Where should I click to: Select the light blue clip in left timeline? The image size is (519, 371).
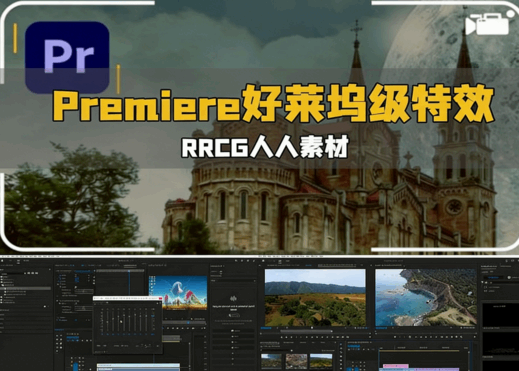[x=138, y=366]
